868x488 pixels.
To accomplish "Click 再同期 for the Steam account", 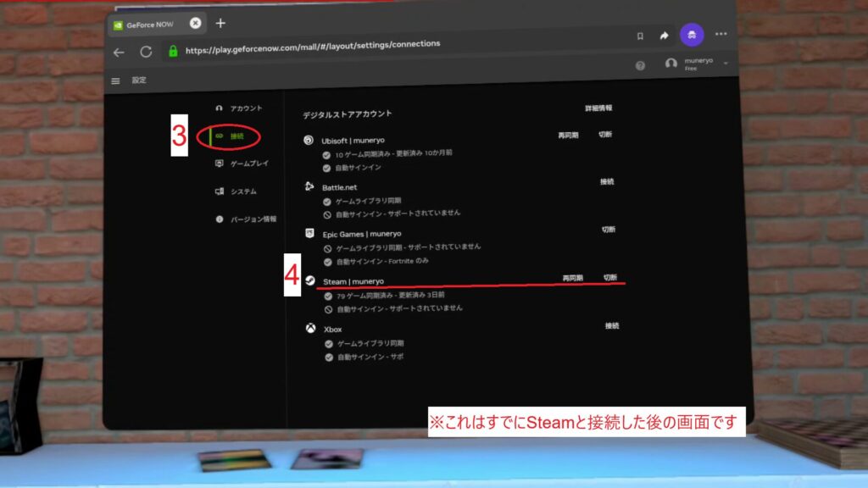I will point(572,278).
